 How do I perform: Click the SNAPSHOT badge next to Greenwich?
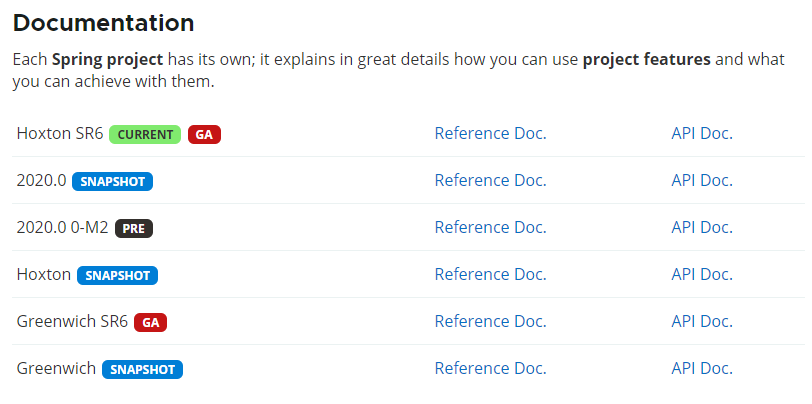142,369
